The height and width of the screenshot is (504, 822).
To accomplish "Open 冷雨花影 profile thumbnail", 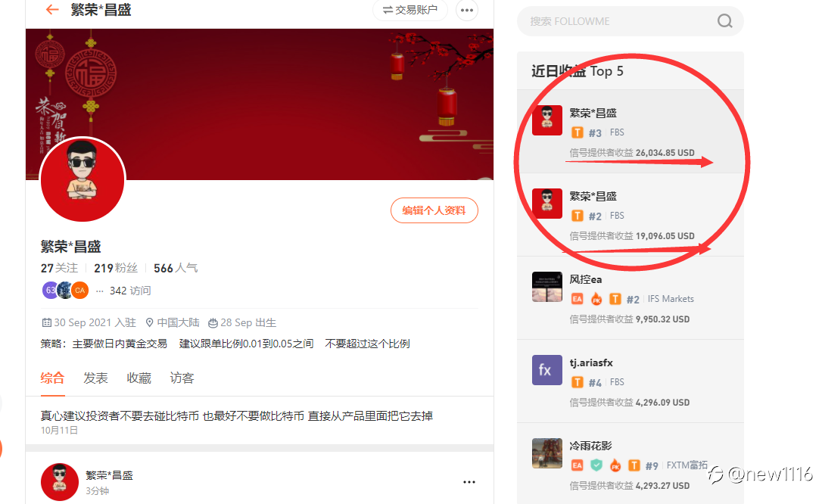I will pyautogui.click(x=546, y=453).
